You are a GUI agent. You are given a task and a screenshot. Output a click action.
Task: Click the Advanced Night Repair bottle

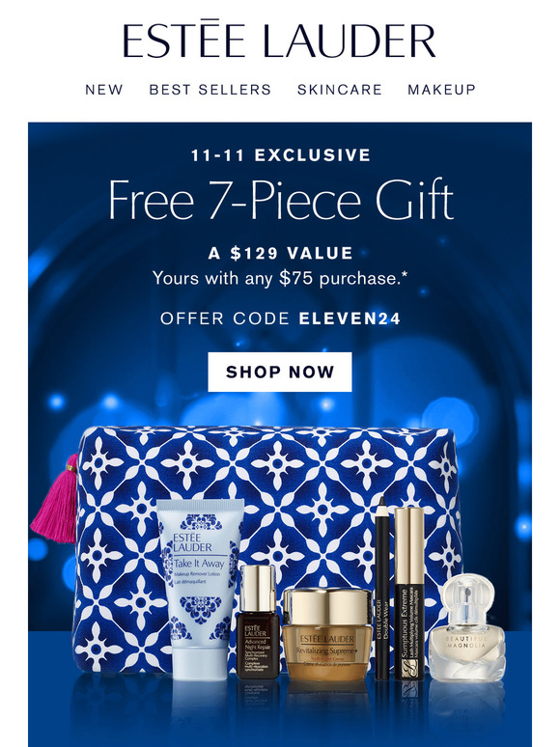[x=257, y=621]
